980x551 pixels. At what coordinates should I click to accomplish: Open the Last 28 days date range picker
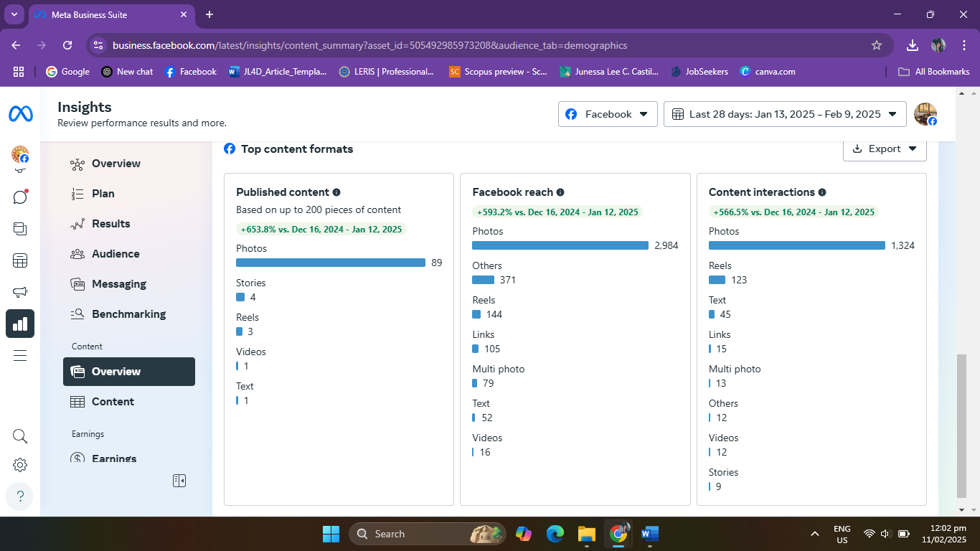tap(784, 114)
